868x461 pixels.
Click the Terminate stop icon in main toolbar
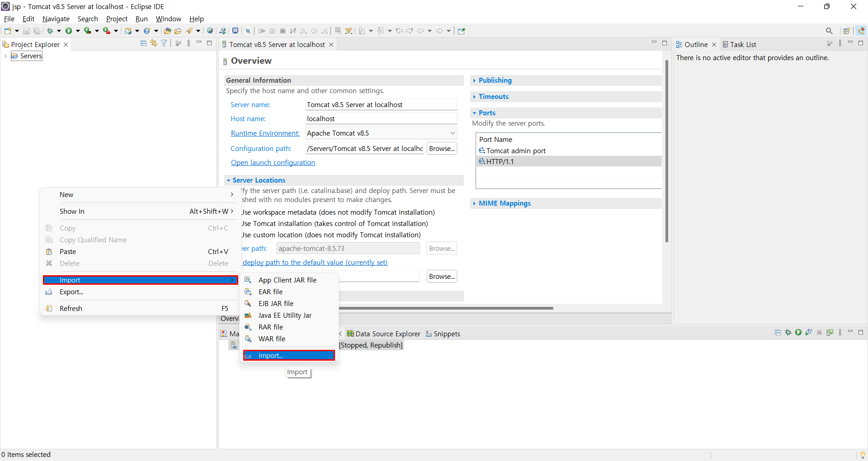(283, 31)
